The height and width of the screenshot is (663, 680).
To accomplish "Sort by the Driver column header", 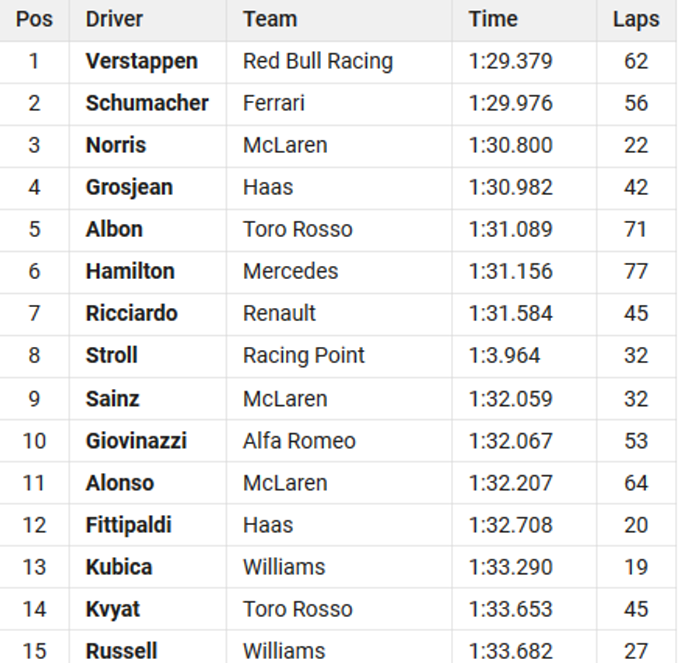I will [114, 19].
